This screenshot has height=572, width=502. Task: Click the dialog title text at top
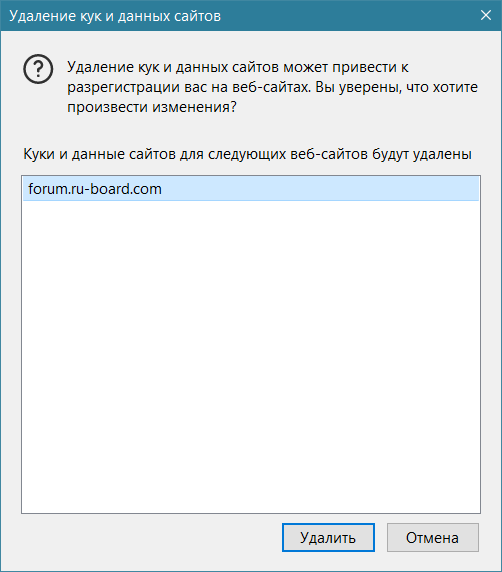(115, 16)
